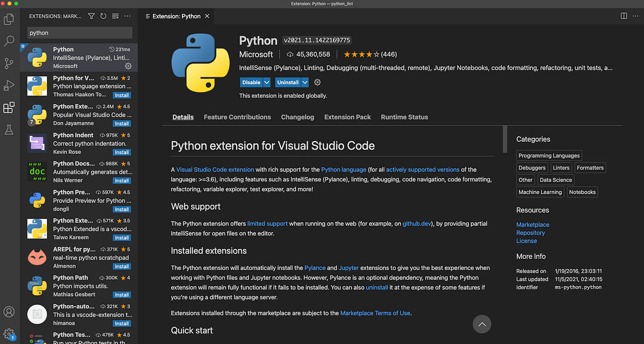Screen dimensions: 644x344
Task: Open the Source Control view
Action: [x=9, y=63]
